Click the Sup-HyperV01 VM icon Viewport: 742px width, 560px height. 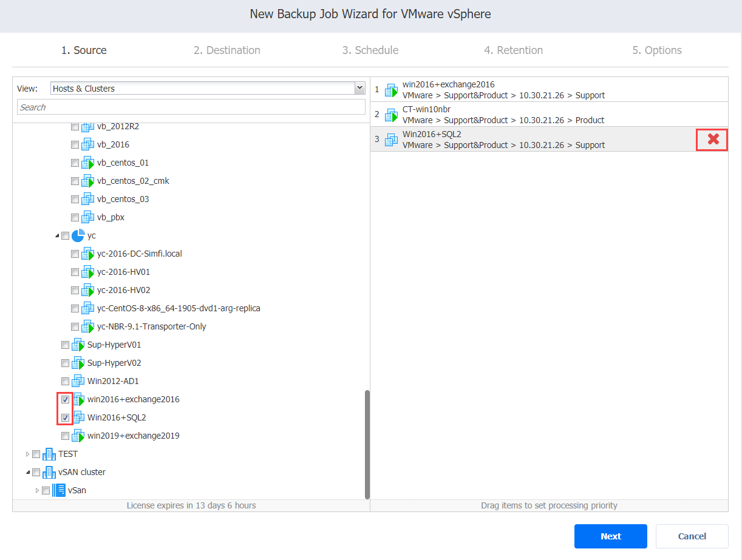coord(78,345)
